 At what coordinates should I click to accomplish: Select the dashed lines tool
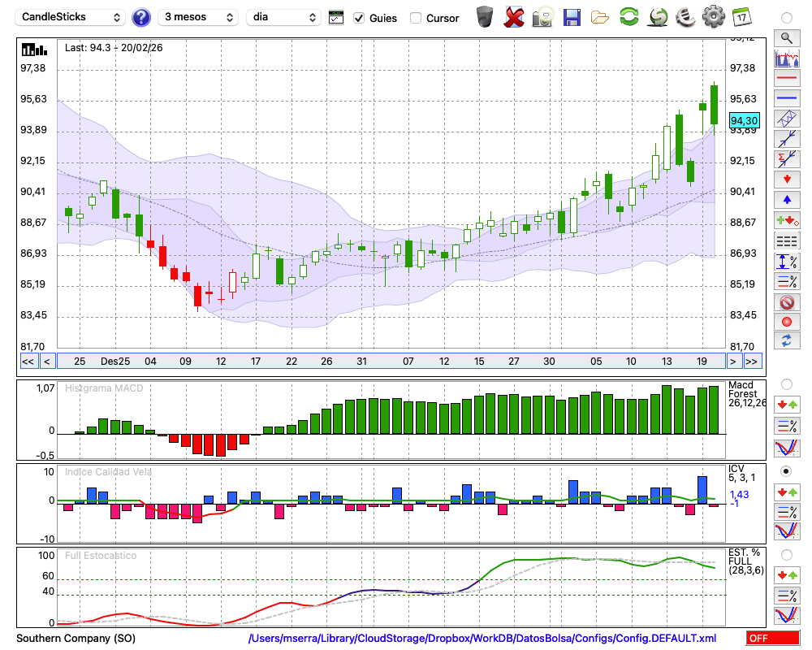787,241
